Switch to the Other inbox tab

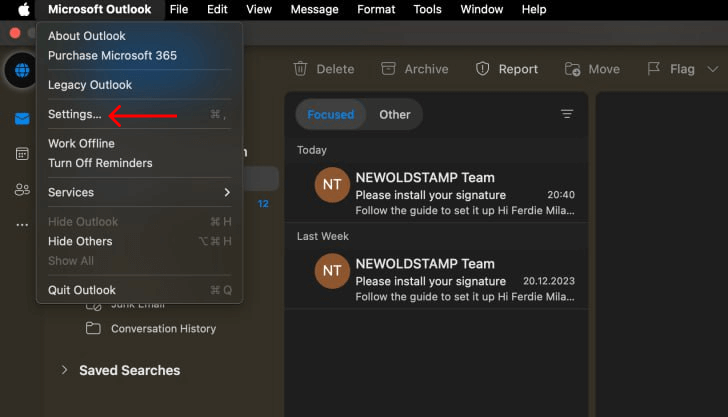coord(394,114)
